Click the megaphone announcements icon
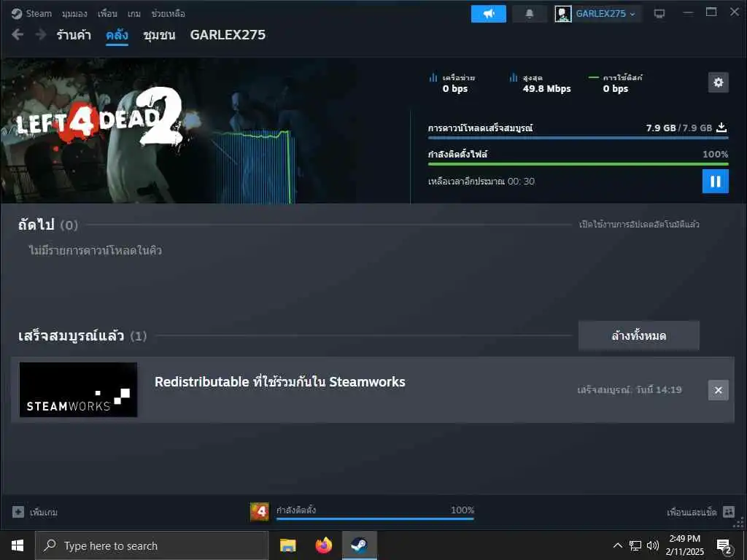This screenshot has height=560, width=747. (x=488, y=14)
